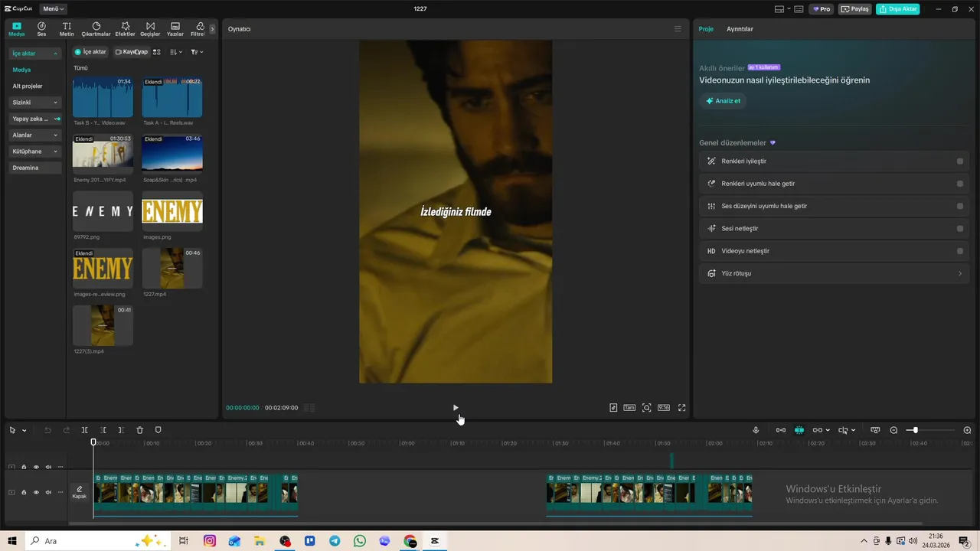Screen dimensions: 980x551
Task: Click the Dışa Aktar export button
Action: tap(898, 9)
